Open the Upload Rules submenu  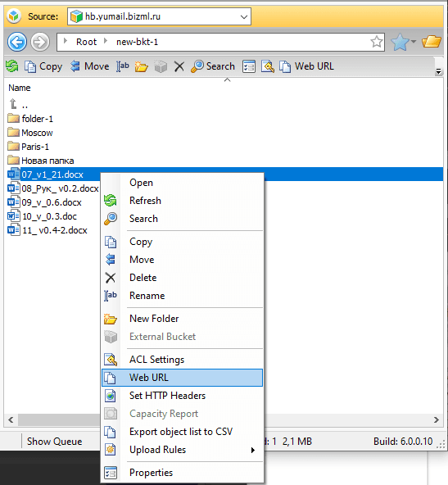[x=183, y=450]
